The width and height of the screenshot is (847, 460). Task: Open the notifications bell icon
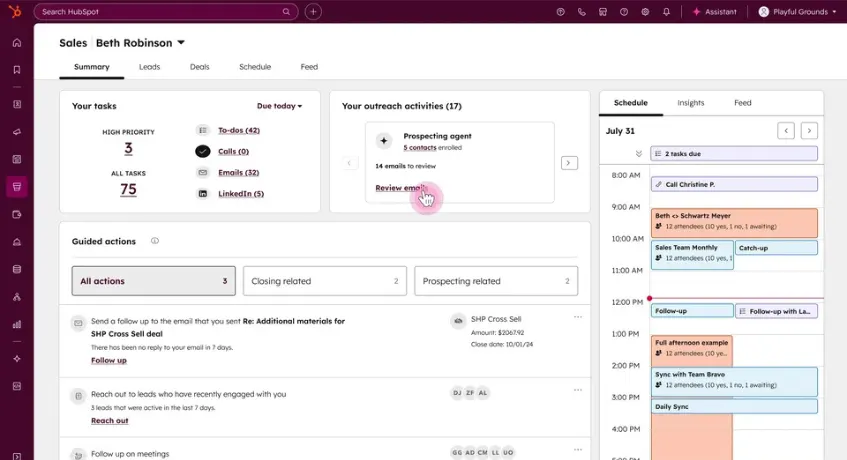point(666,12)
